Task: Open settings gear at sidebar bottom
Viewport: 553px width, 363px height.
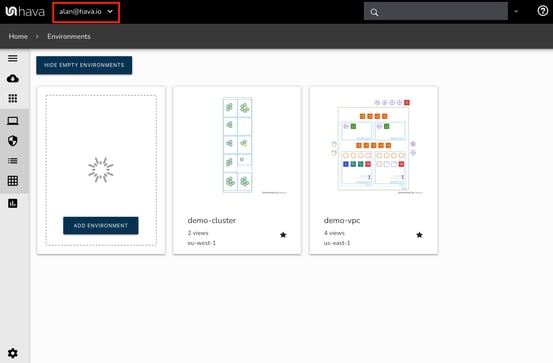Action: 13,353
